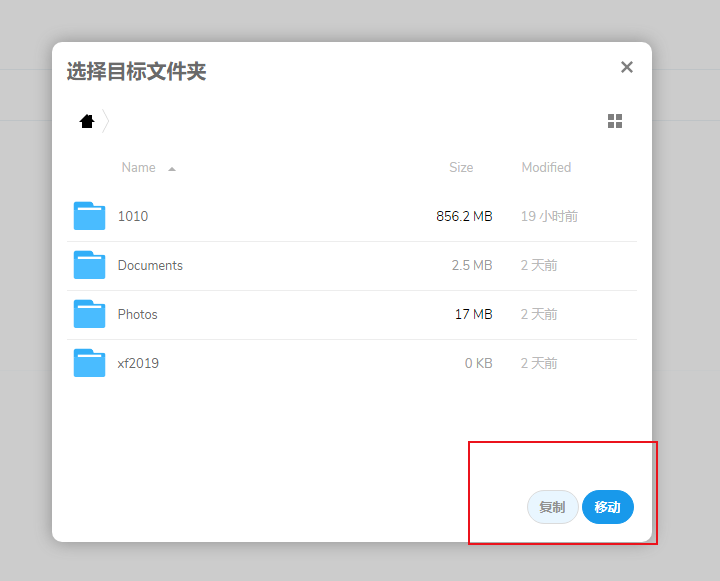This screenshot has height=581, width=720.
Task: Close the target folder dialog
Action: [x=627, y=67]
